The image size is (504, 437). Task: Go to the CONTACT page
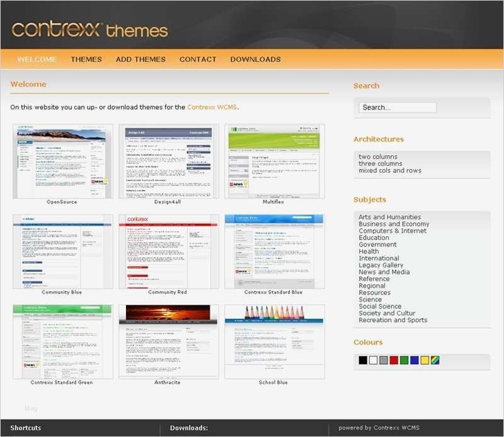click(x=198, y=59)
